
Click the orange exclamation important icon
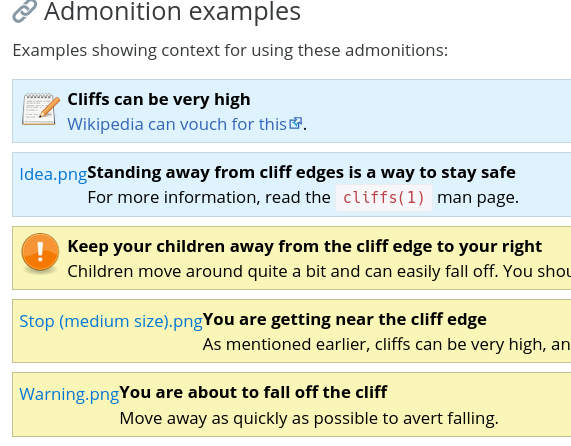click(x=40, y=253)
